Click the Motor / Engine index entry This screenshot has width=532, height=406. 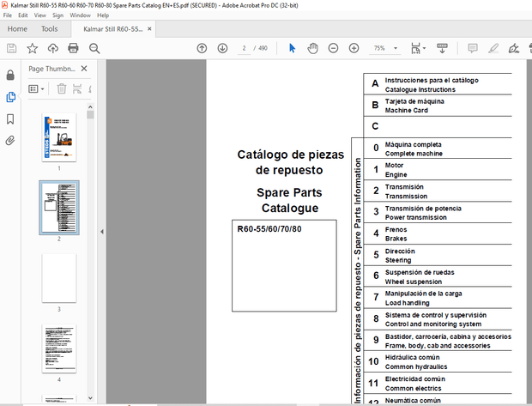pyautogui.click(x=438, y=169)
